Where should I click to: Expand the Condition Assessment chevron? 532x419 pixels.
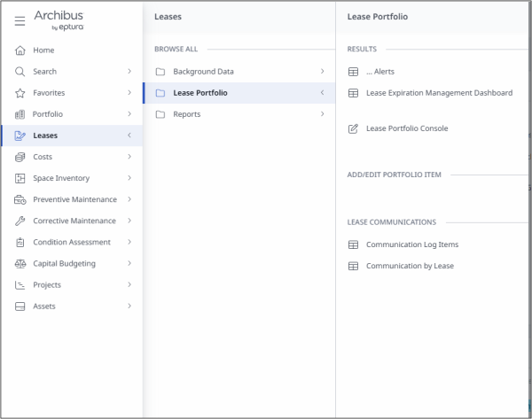tap(129, 242)
